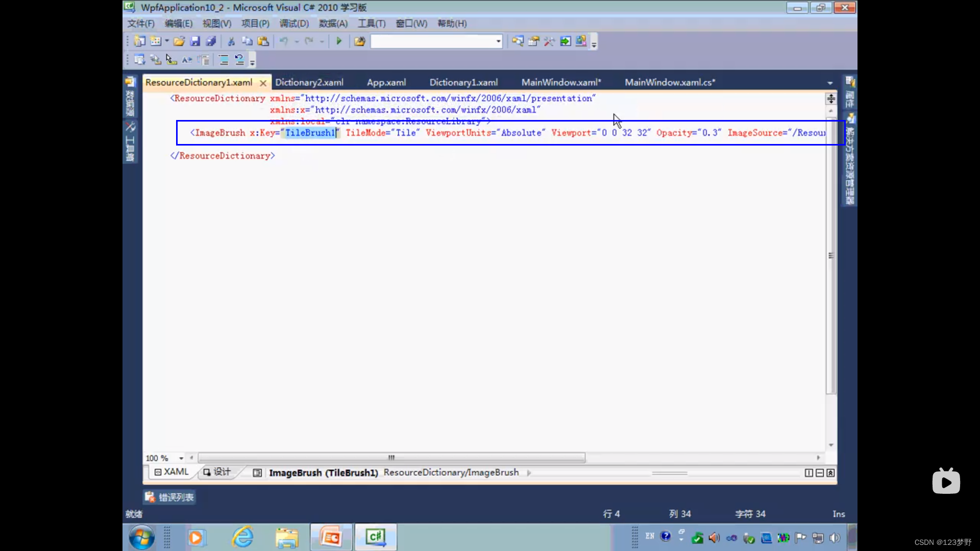Click the Cut scissors icon
The image size is (980, 551).
coord(231,41)
